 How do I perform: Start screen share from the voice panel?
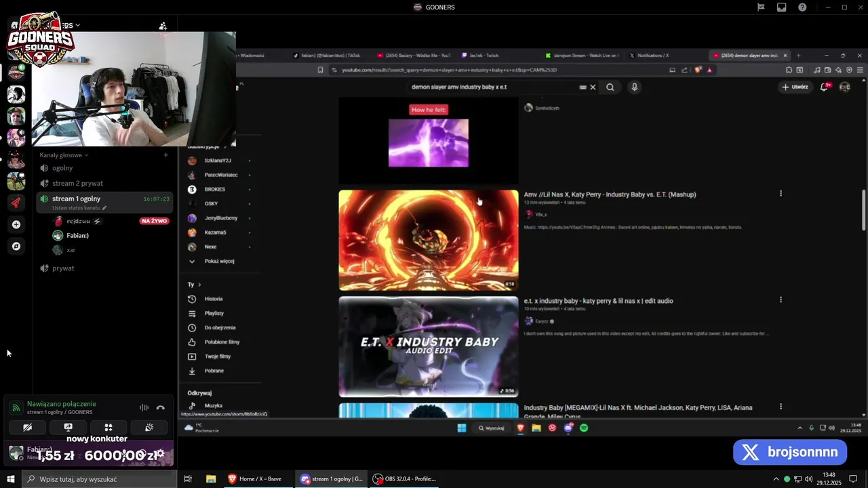(x=68, y=427)
